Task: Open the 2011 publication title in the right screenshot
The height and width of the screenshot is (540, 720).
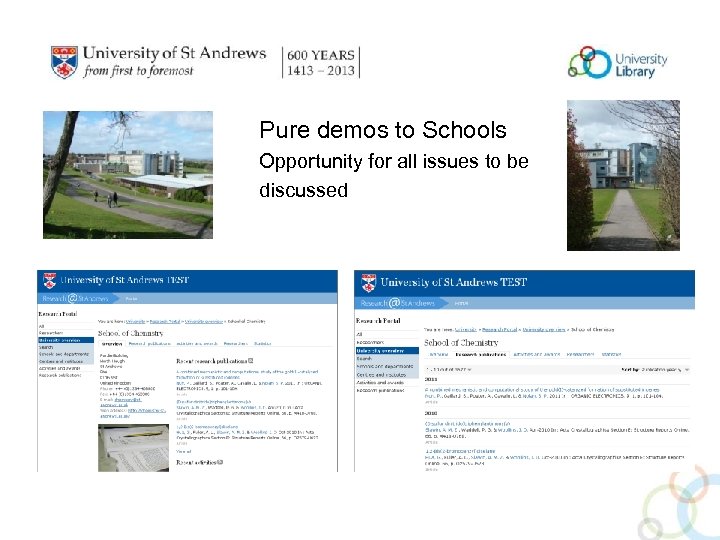Action: (x=542, y=389)
